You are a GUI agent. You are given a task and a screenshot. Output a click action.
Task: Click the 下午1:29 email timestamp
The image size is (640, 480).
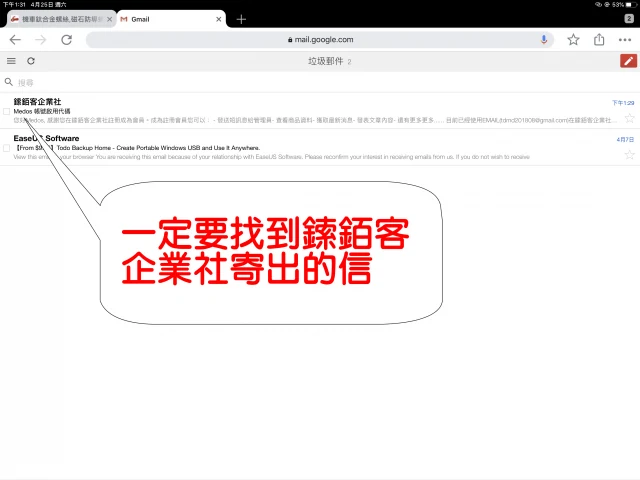623,103
